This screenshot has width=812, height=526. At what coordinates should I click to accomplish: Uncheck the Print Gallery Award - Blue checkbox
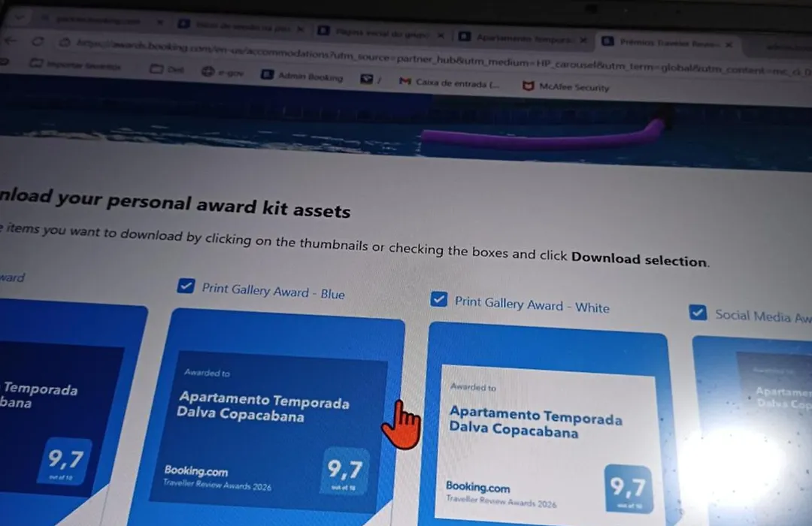tap(186, 286)
